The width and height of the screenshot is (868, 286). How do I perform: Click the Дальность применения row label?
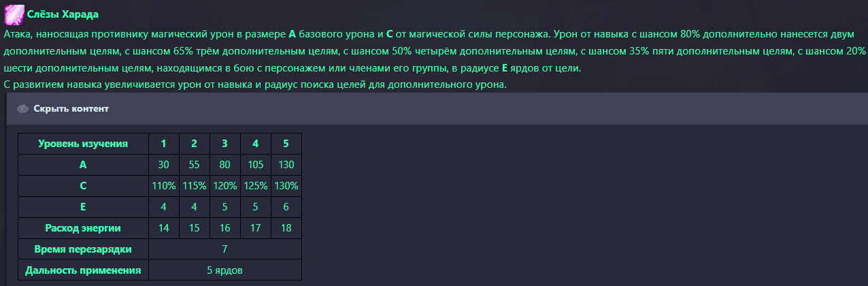pyautogui.click(x=83, y=270)
